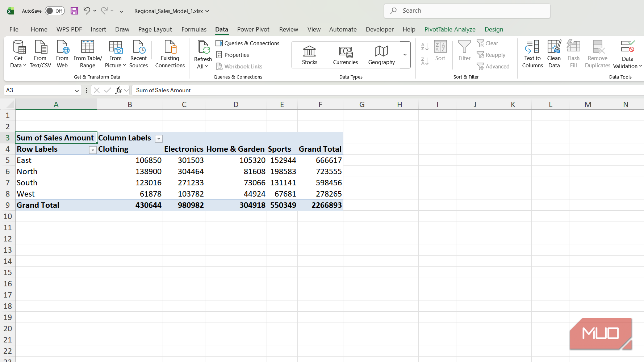The height and width of the screenshot is (362, 644).
Task: Click Clear filter button
Action: 488,43
